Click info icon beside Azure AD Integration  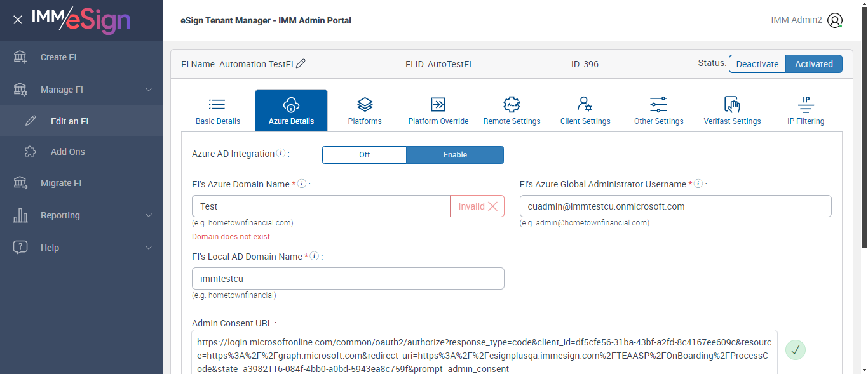(281, 154)
